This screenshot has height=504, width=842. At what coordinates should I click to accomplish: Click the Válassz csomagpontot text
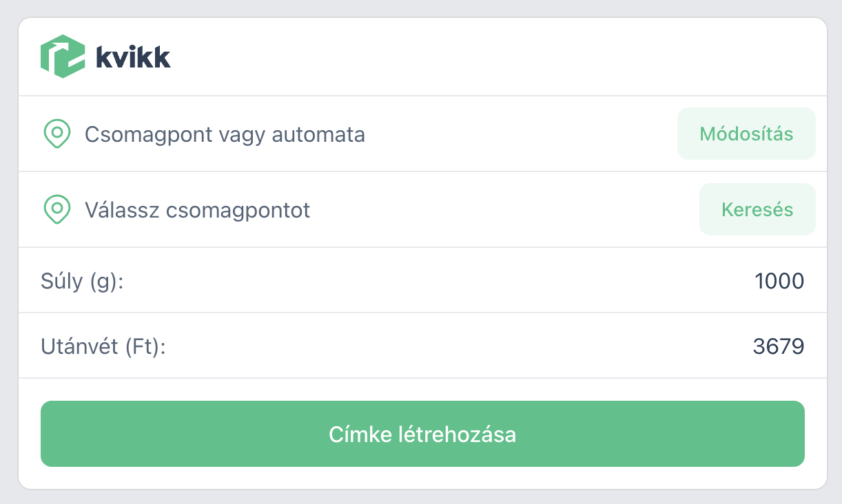197,210
